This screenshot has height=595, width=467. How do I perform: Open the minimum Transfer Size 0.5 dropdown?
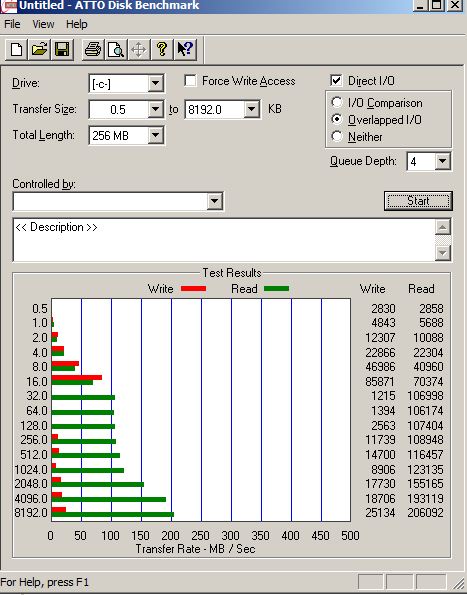(x=156, y=110)
